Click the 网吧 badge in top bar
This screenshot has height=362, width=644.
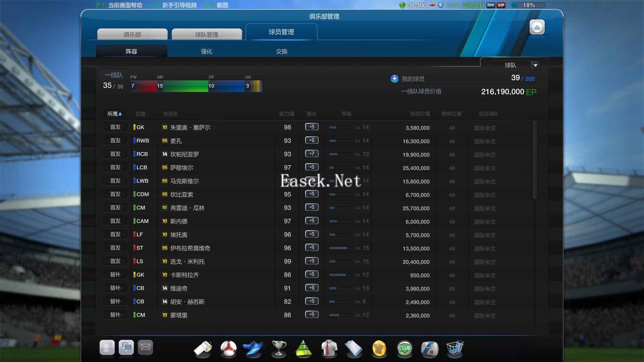pyautogui.click(x=491, y=5)
